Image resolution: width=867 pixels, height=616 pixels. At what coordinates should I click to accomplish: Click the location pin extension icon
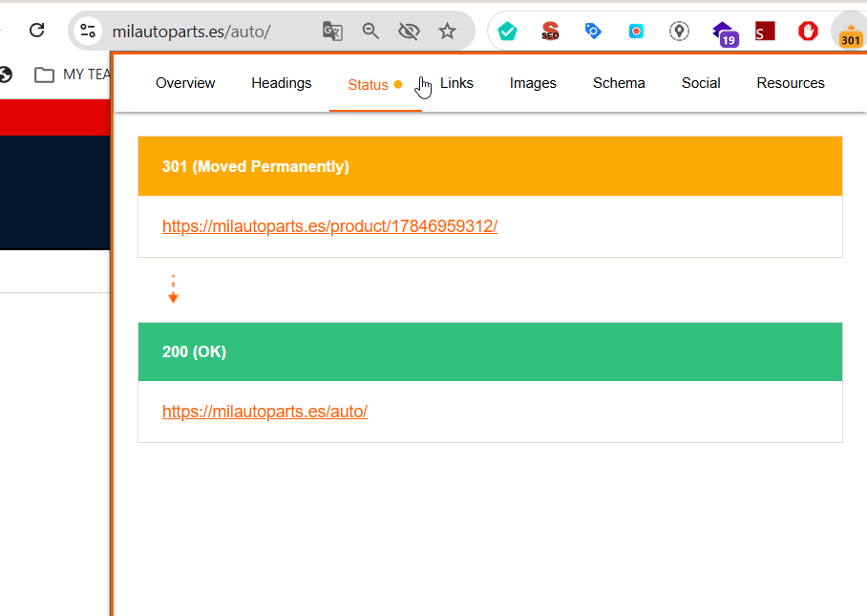click(679, 31)
